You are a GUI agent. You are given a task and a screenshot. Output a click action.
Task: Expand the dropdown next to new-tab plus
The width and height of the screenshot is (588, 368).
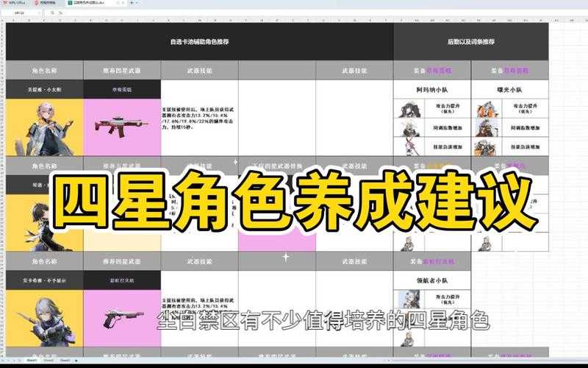(137, 3)
